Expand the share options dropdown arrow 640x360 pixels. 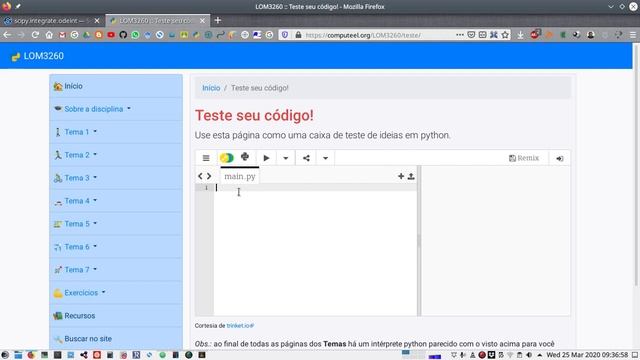pos(325,158)
